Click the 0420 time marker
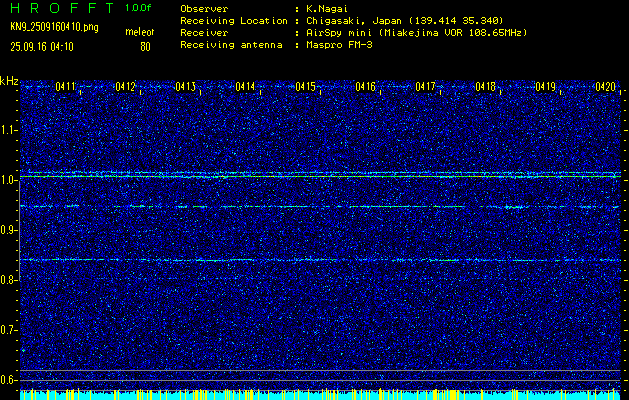Viewport: 629px width, 400px height. [x=605, y=86]
